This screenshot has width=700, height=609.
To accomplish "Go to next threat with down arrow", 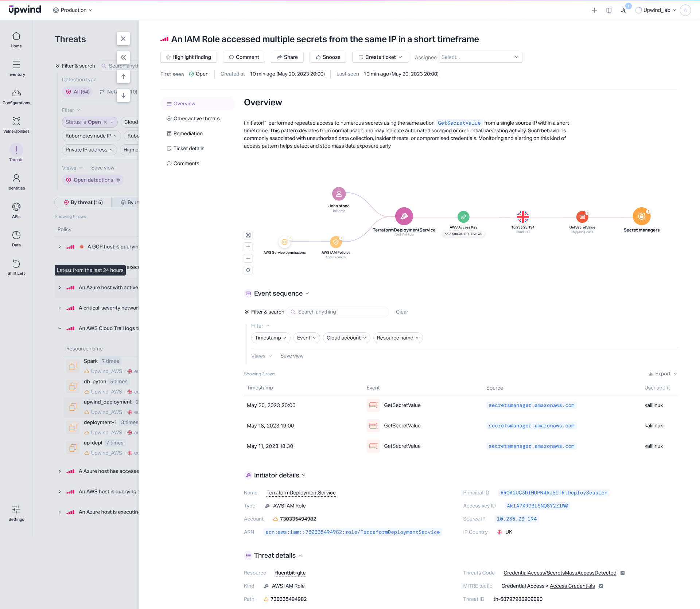I will [123, 95].
